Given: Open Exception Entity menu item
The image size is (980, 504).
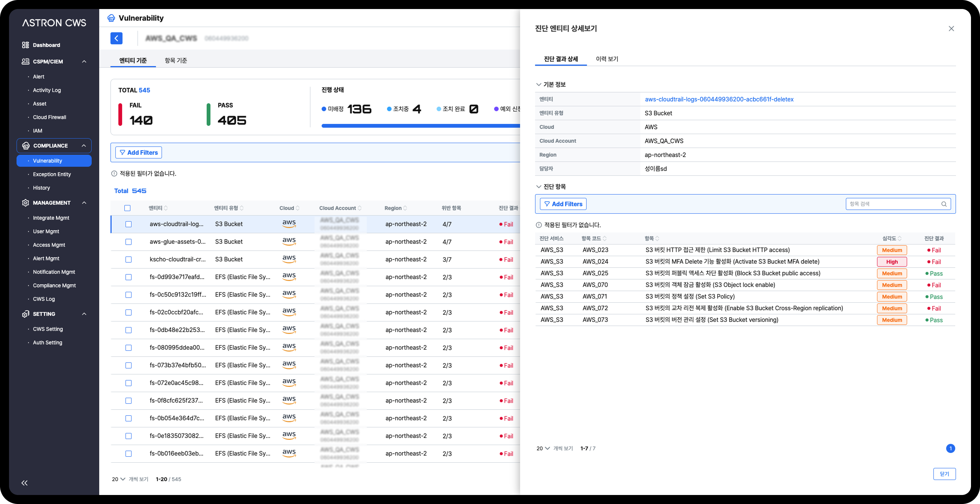Looking at the screenshot, I should 52,174.
